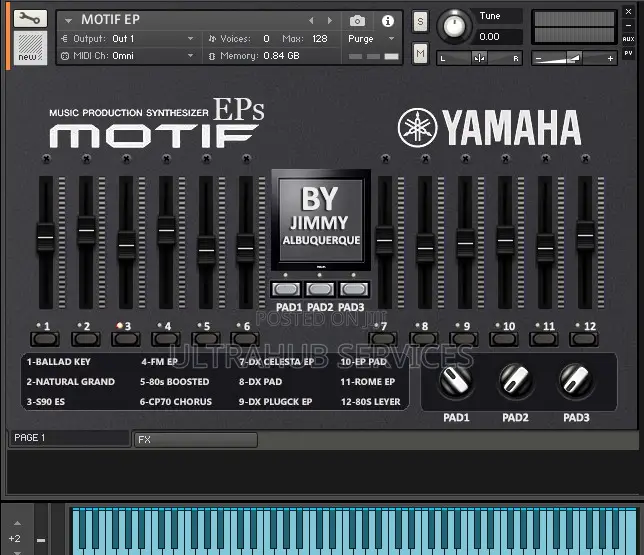This screenshot has height=555, width=644.
Task: Switch to the PAGE 1 tab
Action: (x=69, y=438)
